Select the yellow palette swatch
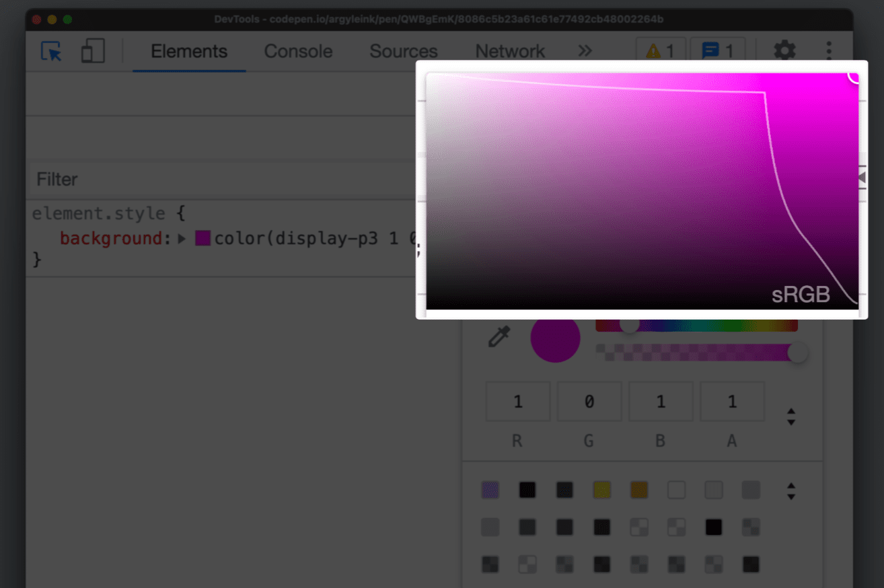The height and width of the screenshot is (588, 884). click(x=601, y=490)
